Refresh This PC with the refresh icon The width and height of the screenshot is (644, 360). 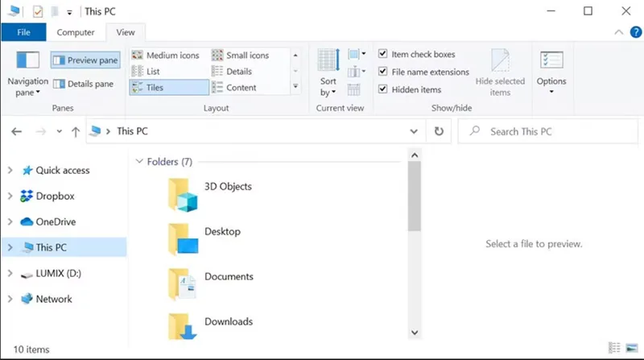[439, 131]
